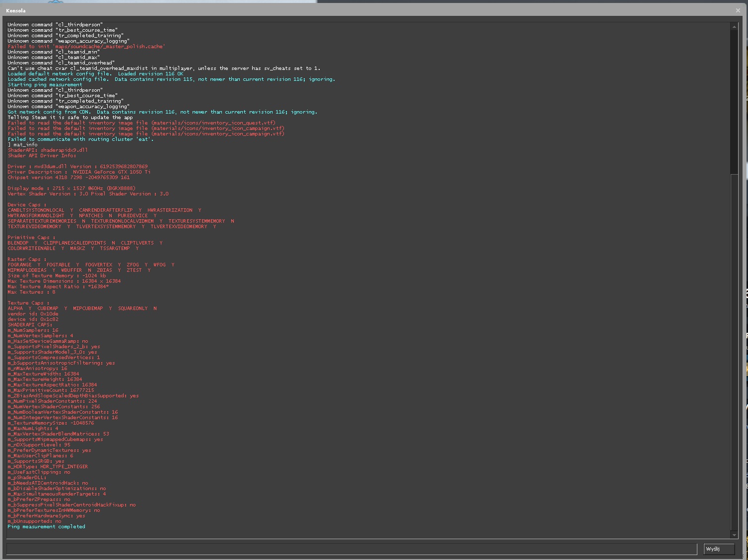Click the Unknown command "cl_teamid_max" line
The width and height of the screenshot is (748, 560).
click(54, 58)
